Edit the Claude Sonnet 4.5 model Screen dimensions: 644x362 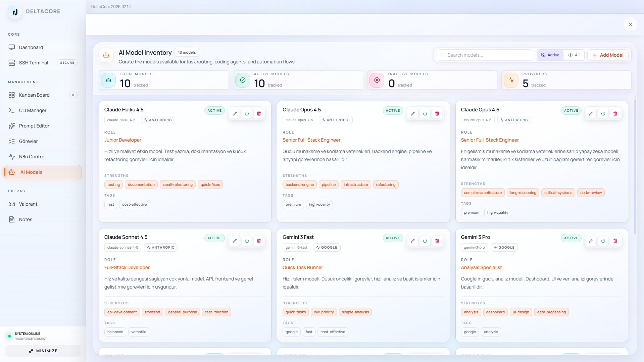click(235, 241)
